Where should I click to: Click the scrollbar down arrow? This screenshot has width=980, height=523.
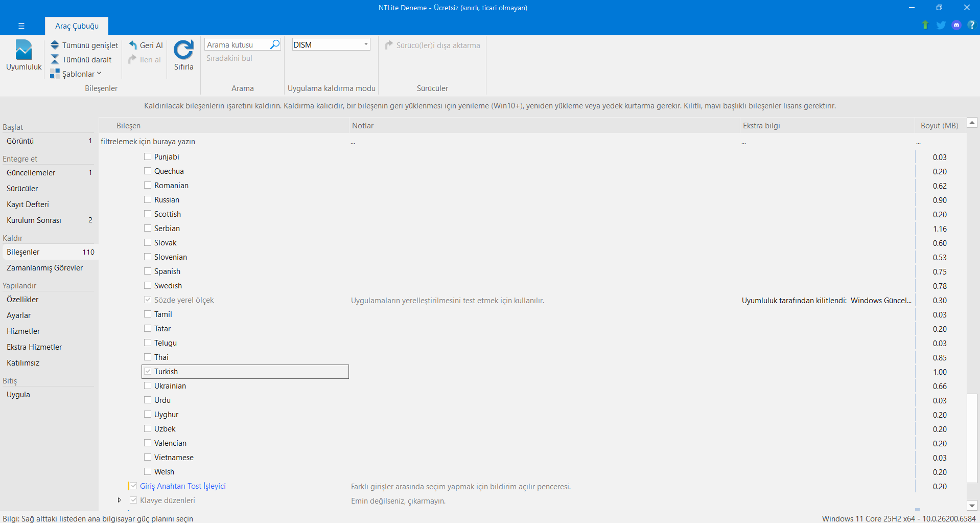pyautogui.click(x=972, y=505)
